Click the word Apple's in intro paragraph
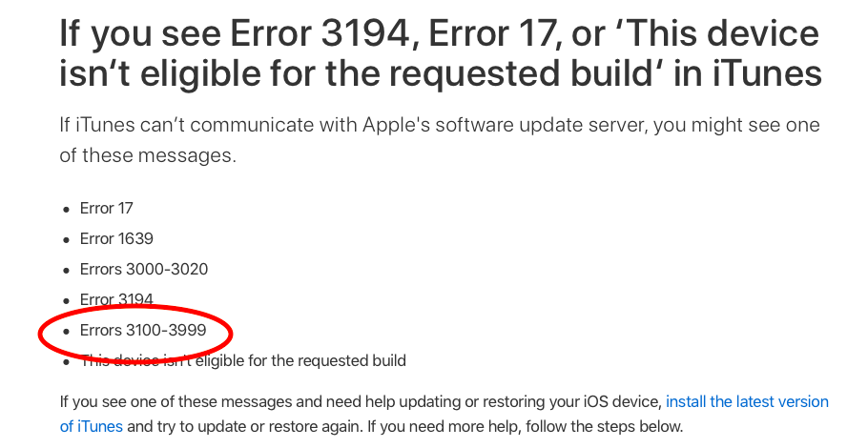Screen dimensions: 868x448 pyautogui.click(x=396, y=125)
